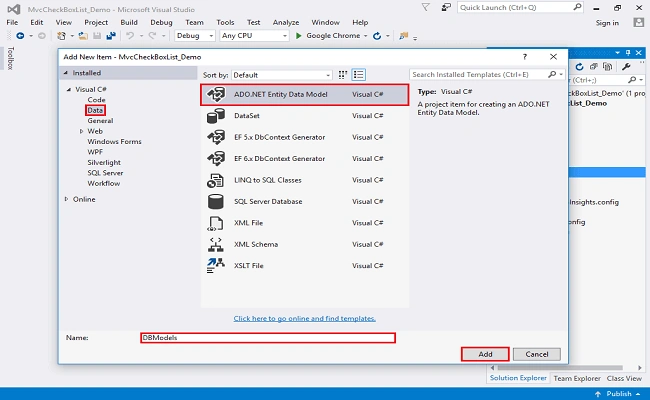Collapse the Installed section
This screenshot has width=650, height=400.
pos(66,73)
